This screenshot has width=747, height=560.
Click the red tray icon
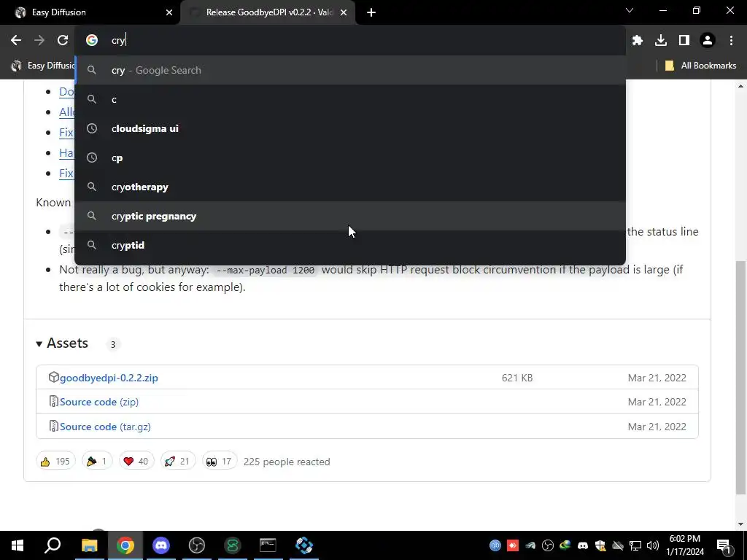(513, 545)
